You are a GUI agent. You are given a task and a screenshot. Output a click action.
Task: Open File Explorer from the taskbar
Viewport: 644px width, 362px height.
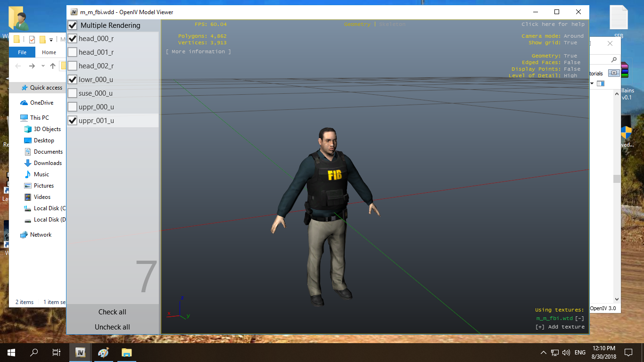tap(126, 353)
